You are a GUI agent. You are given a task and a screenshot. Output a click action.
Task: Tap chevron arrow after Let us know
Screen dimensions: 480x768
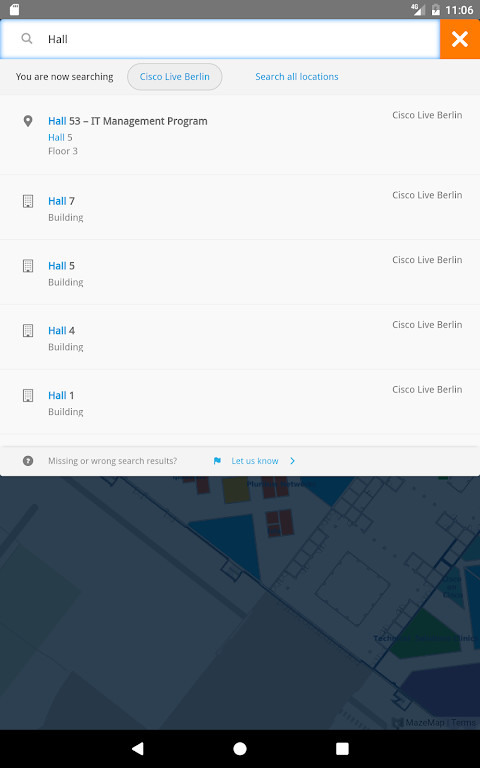[x=292, y=461]
